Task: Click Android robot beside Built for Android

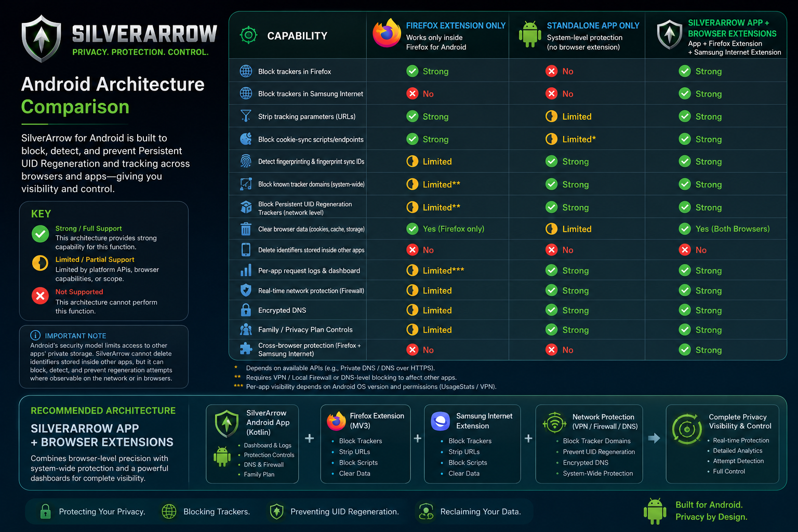Action: point(655,511)
